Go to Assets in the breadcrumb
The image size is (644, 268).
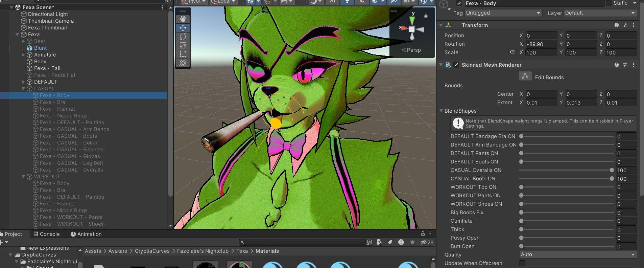click(93, 251)
